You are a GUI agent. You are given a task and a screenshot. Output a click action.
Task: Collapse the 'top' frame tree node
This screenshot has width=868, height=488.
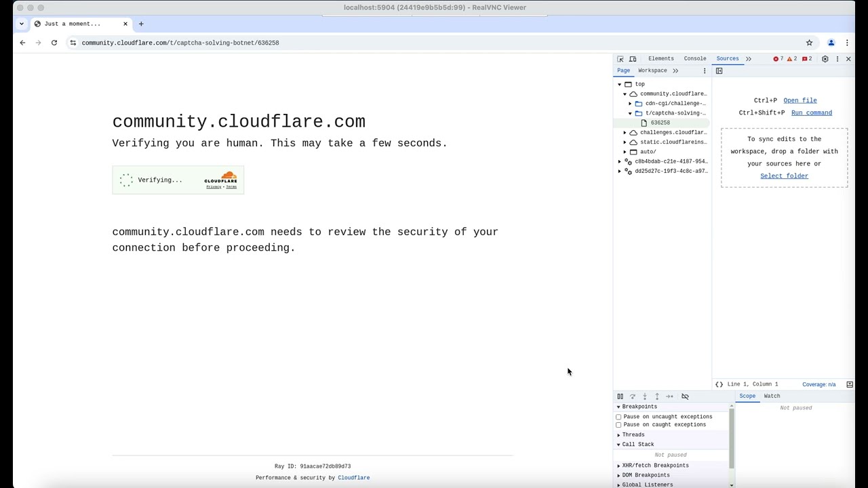[x=619, y=84]
